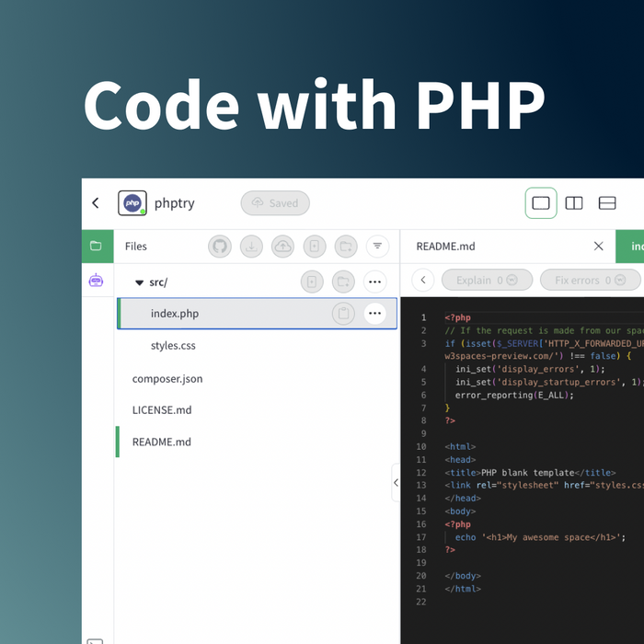Click the GitHub icon in Files toolbar
Viewport: 644px width, 644px height.
(219, 247)
